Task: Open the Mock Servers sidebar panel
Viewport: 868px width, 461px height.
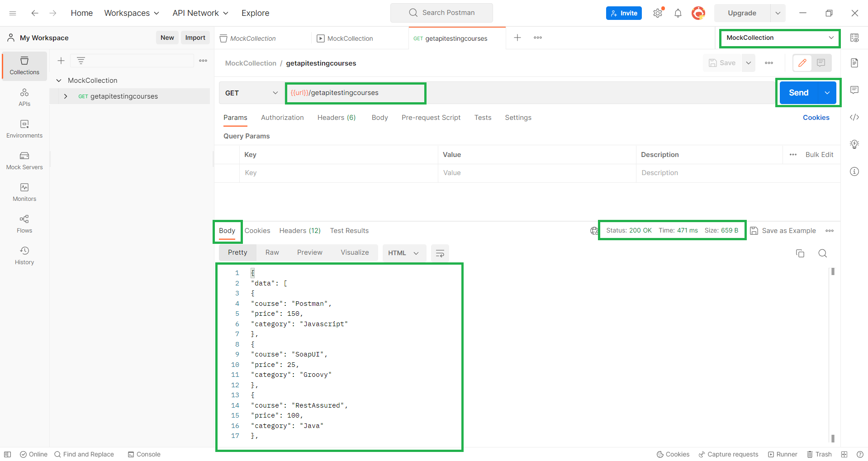Action: coord(24,161)
